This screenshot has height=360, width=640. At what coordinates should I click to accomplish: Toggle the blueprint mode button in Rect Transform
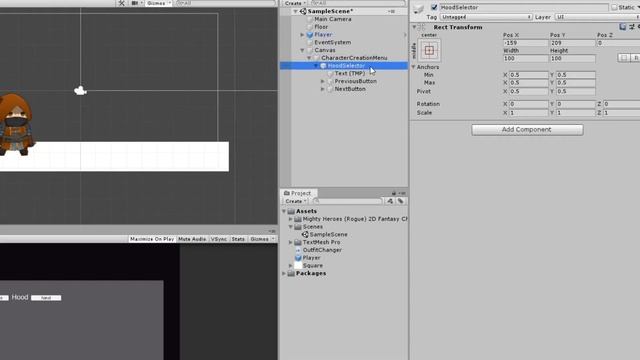click(624, 58)
